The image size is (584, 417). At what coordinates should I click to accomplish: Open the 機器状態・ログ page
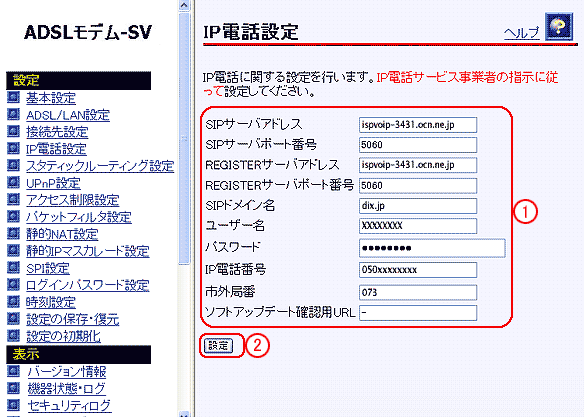click(67, 388)
